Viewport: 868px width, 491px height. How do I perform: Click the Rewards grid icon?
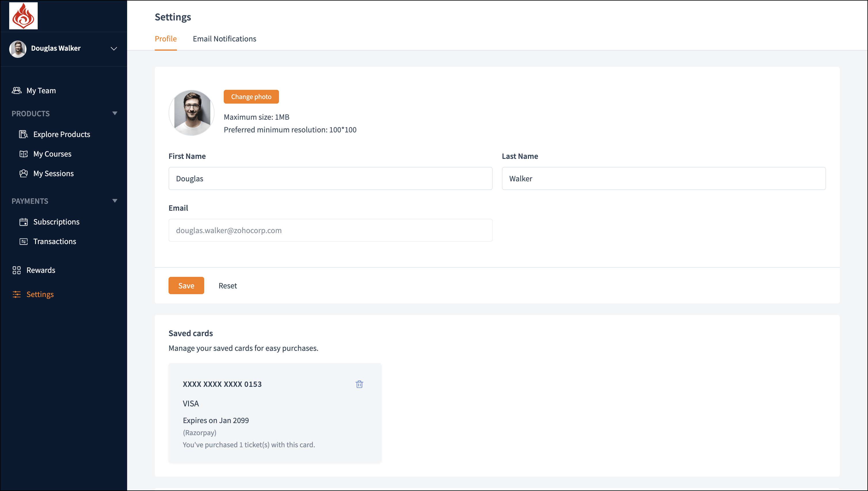pyautogui.click(x=16, y=270)
